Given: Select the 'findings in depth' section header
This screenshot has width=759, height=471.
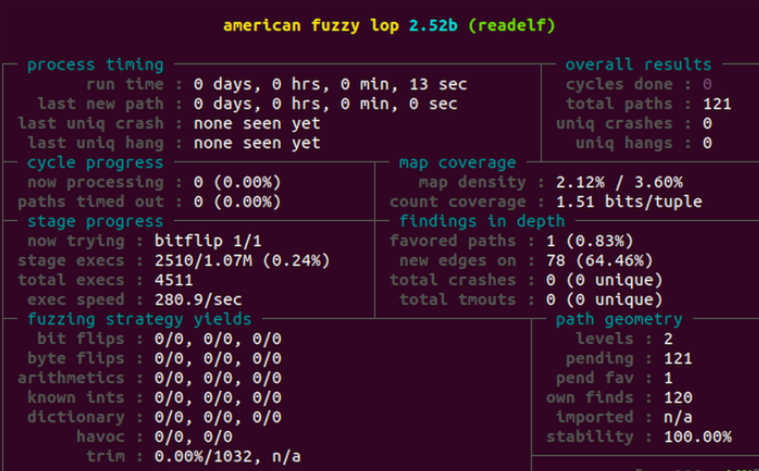Looking at the screenshot, I should 482,221.
